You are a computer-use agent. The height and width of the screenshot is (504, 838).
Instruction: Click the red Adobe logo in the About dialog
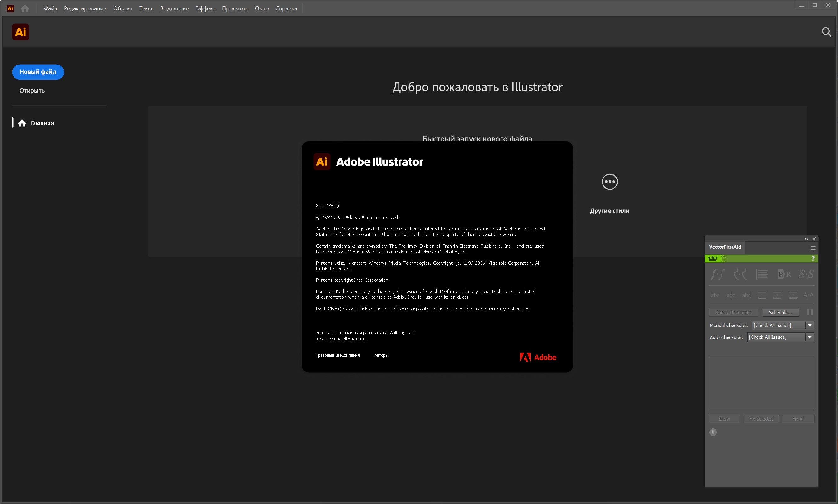point(538,357)
